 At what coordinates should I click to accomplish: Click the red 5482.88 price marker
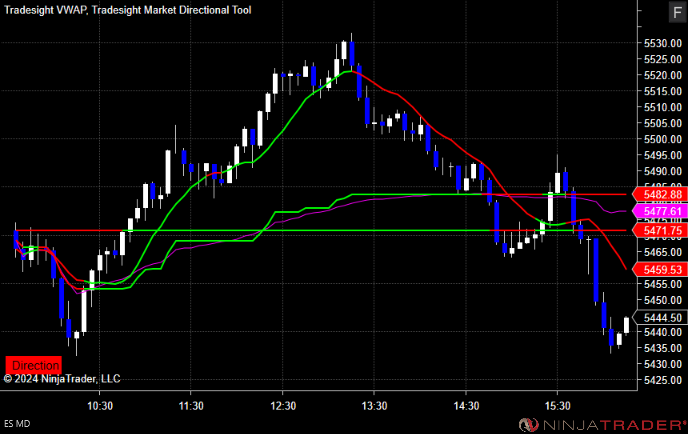(659, 194)
